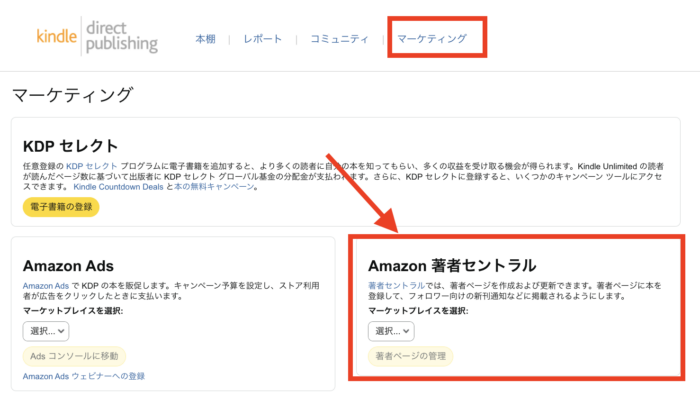Click the Amazon Ads section heading
This screenshot has height=401, width=700.
[x=68, y=266]
